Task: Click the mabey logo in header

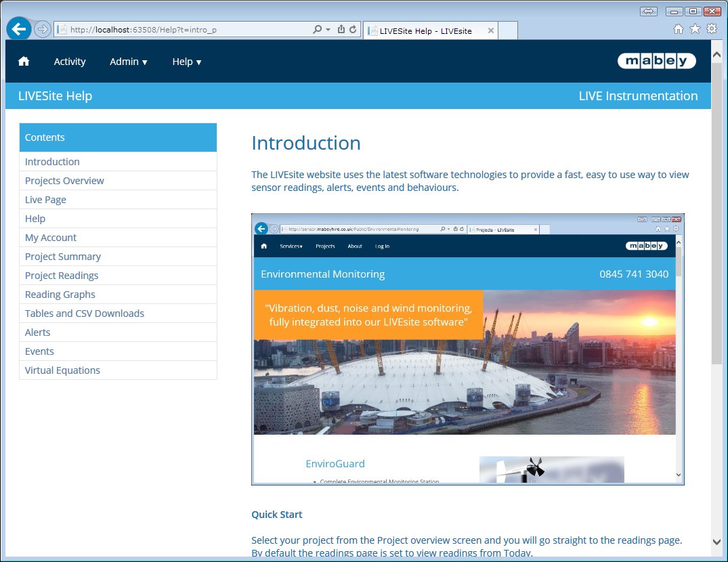Action: (x=656, y=61)
